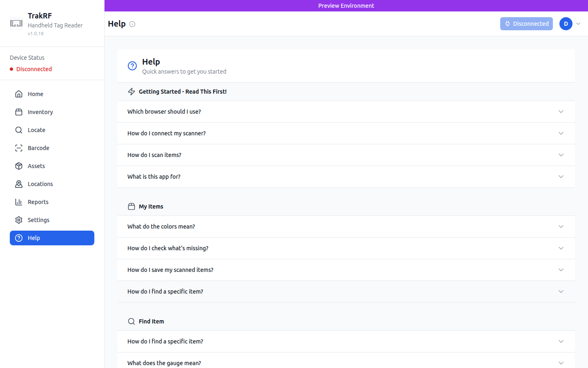
Task: Select the Inventory sidebar icon
Action: (x=19, y=112)
